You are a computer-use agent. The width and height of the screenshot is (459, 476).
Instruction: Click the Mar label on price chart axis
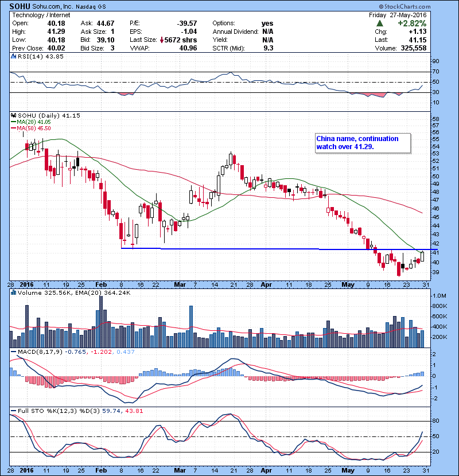tap(180, 284)
